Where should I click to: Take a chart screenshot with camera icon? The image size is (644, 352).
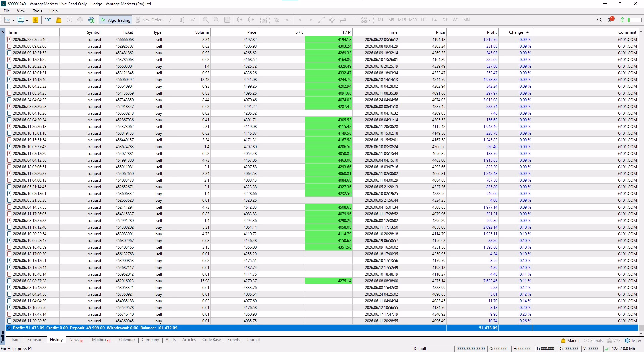(x=264, y=20)
